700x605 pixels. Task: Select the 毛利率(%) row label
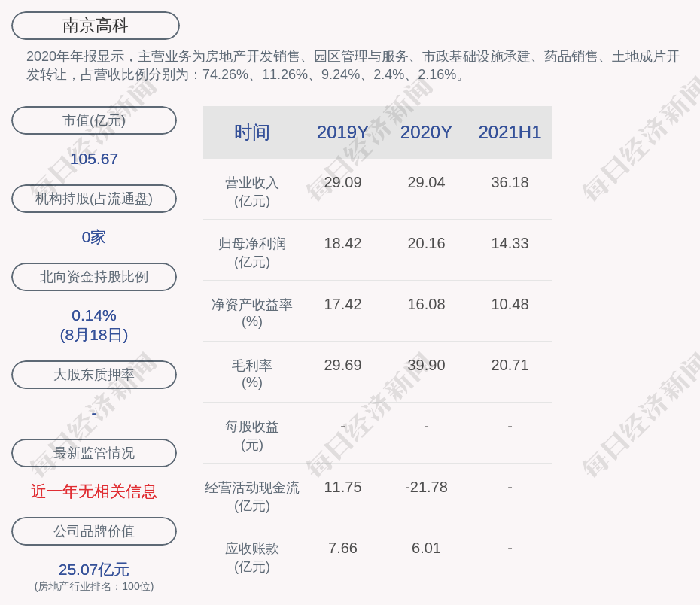(x=252, y=374)
